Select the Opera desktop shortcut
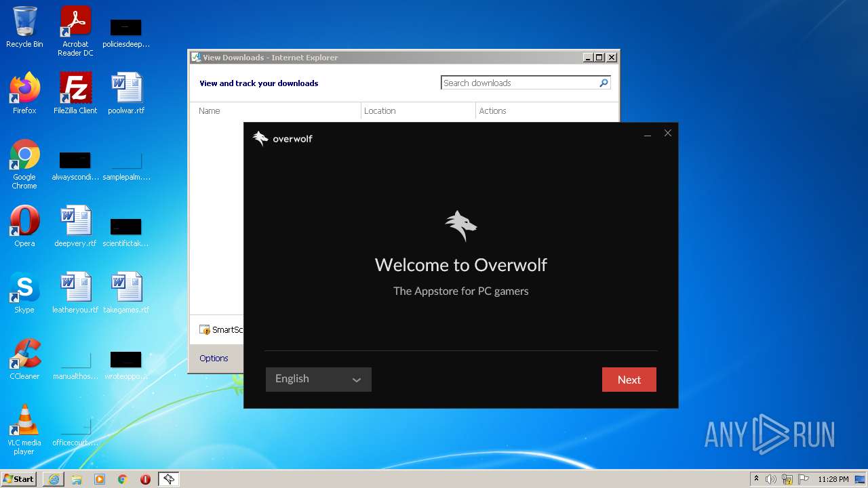 (24, 226)
